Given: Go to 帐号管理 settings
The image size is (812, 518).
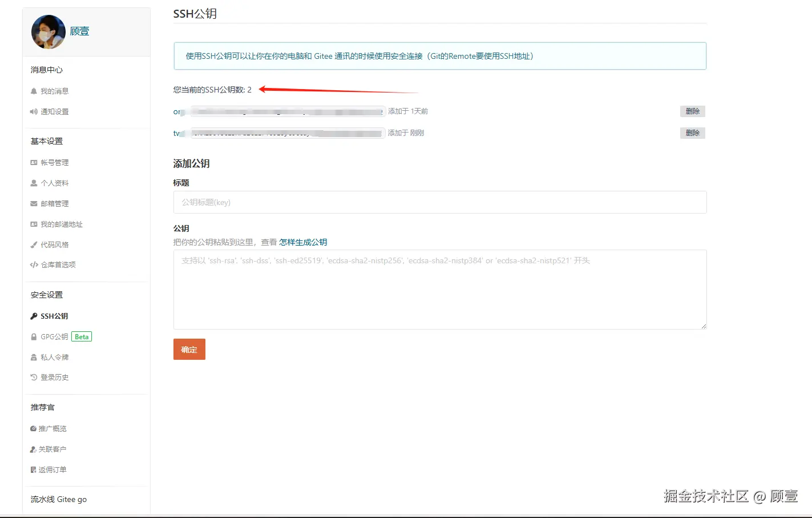Looking at the screenshot, I should click(54, 163).
